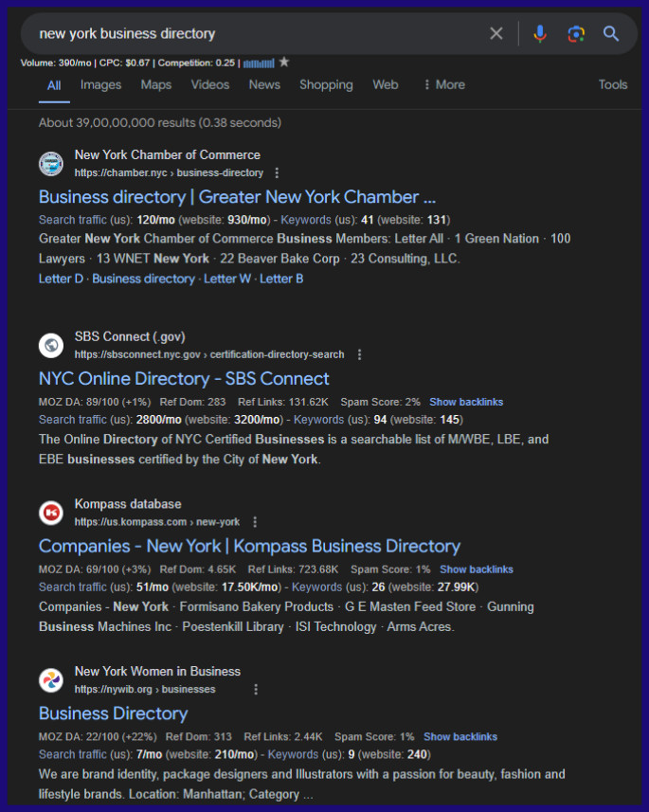Click the New York Chamber of Commerce favicon
This screenshot has height=812, width=649.
click(x=51, y=164)
